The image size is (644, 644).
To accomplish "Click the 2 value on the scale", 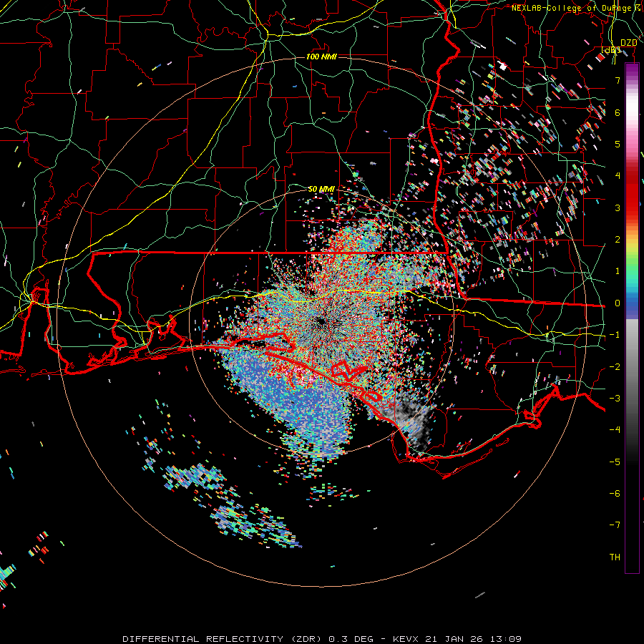I will point(618,240).
